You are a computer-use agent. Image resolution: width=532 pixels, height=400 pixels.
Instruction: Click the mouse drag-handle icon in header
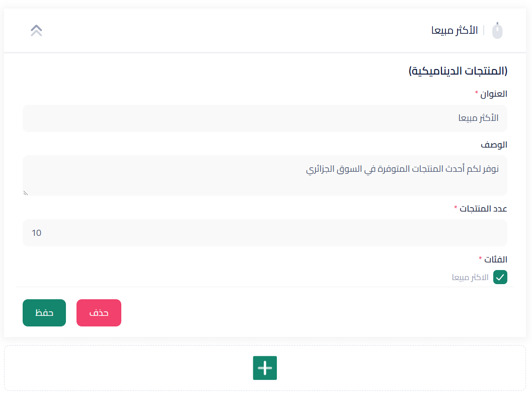click(x=497, y=31)
